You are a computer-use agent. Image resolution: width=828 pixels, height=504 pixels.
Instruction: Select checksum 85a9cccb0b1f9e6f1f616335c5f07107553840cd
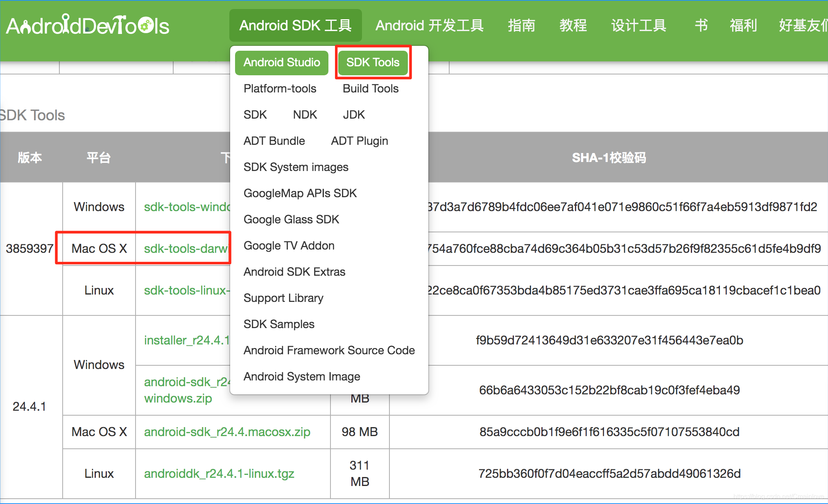point(609,432)
